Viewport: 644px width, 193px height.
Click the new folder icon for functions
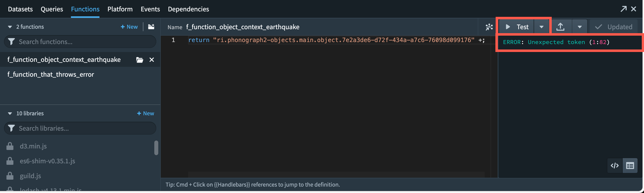tap(151, 27)
